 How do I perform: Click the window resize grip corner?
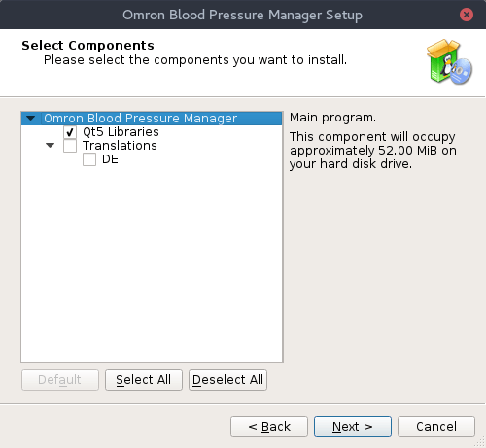point(481,443)
